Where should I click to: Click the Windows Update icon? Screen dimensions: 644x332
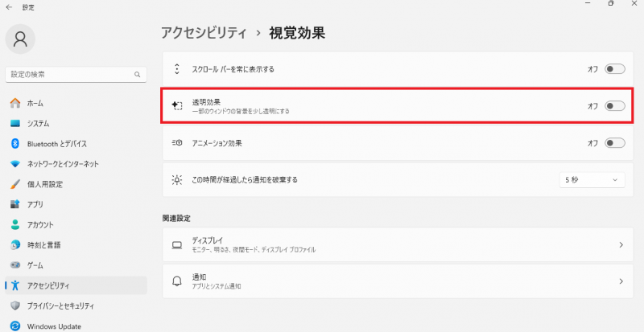(15, 326)
